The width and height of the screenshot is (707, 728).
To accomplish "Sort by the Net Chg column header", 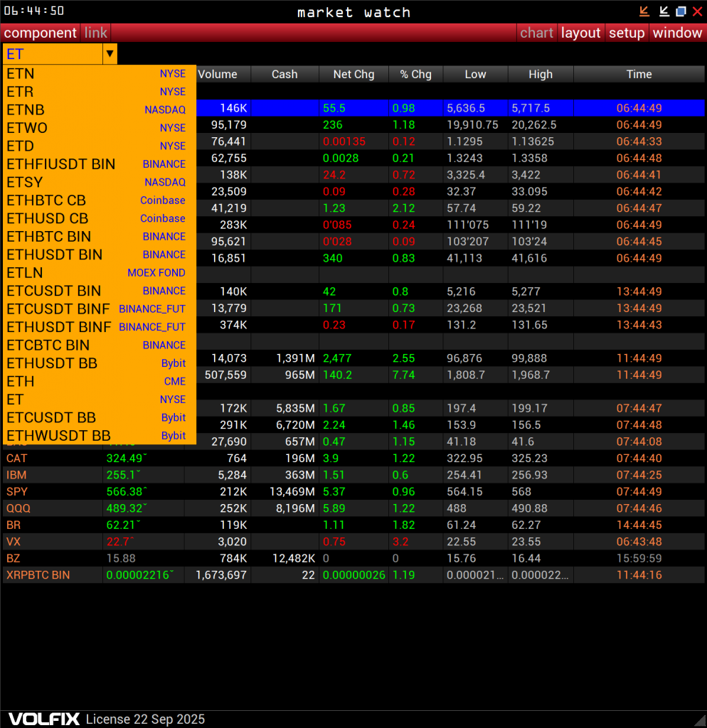I will click(x=354, y=74).
